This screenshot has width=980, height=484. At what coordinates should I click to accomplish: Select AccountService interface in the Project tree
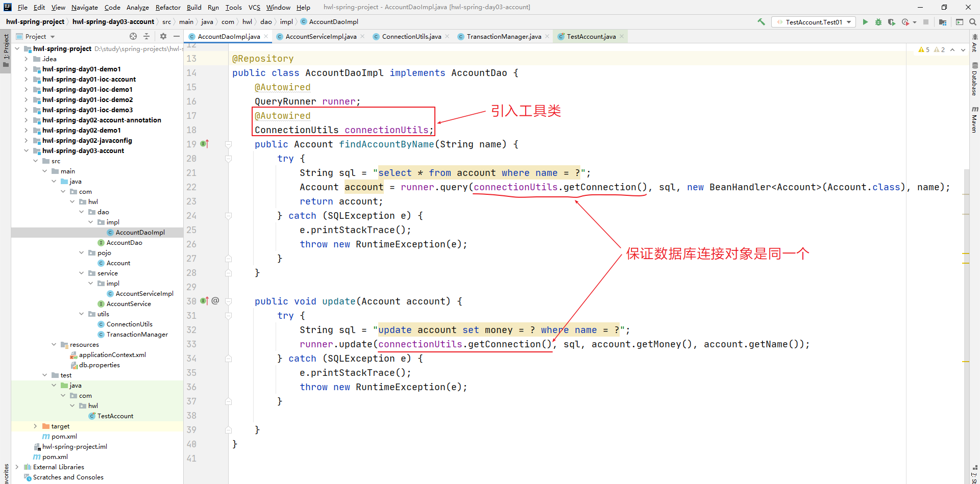coord(129,303)
